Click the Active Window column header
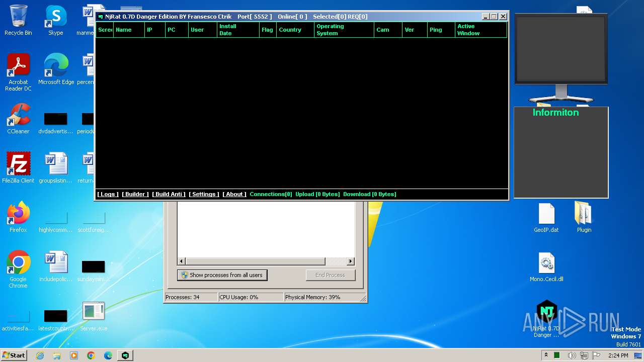 (480, 30)
